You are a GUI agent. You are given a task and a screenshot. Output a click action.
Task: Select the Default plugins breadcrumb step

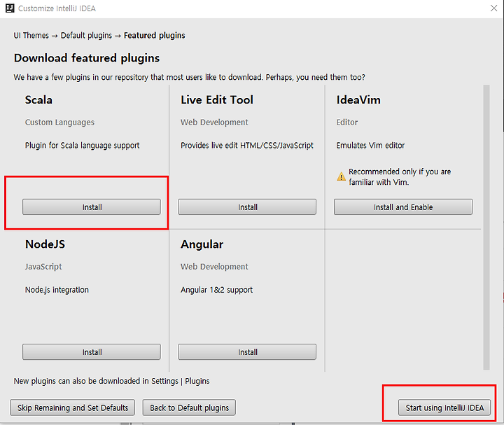tap(87, 36)
